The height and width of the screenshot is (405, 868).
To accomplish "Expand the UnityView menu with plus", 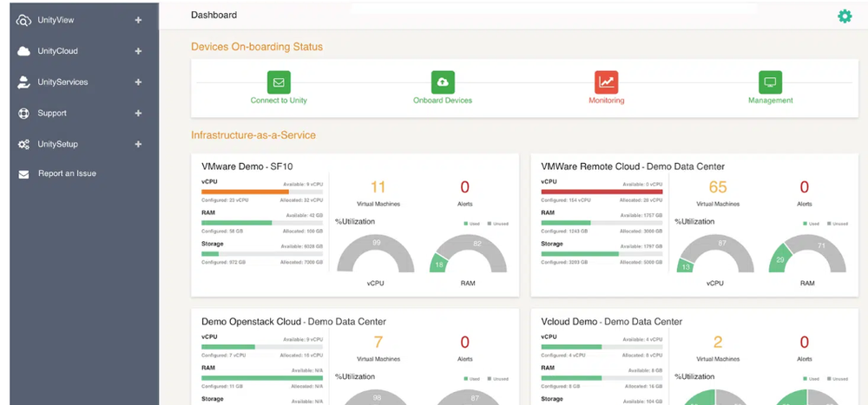I will click(x=138, y=20).
